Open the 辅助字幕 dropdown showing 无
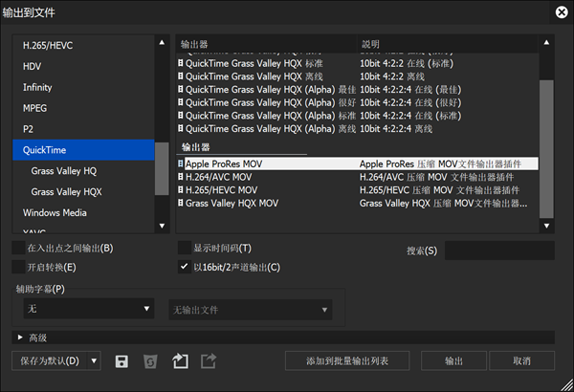Viewport: 574px width, 392px height. coord(89,309)
